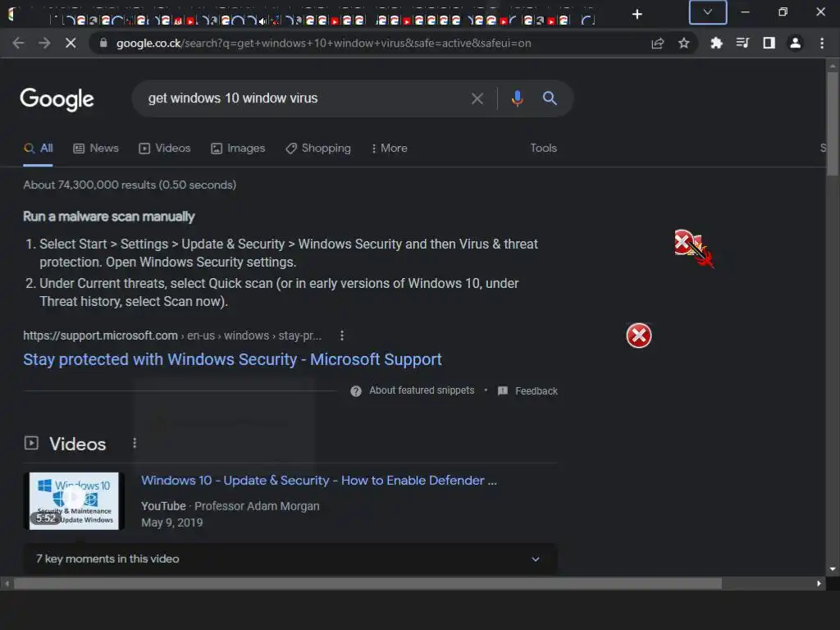
Task: Click horizontal scrollbar right arrow
Action: 819,583
